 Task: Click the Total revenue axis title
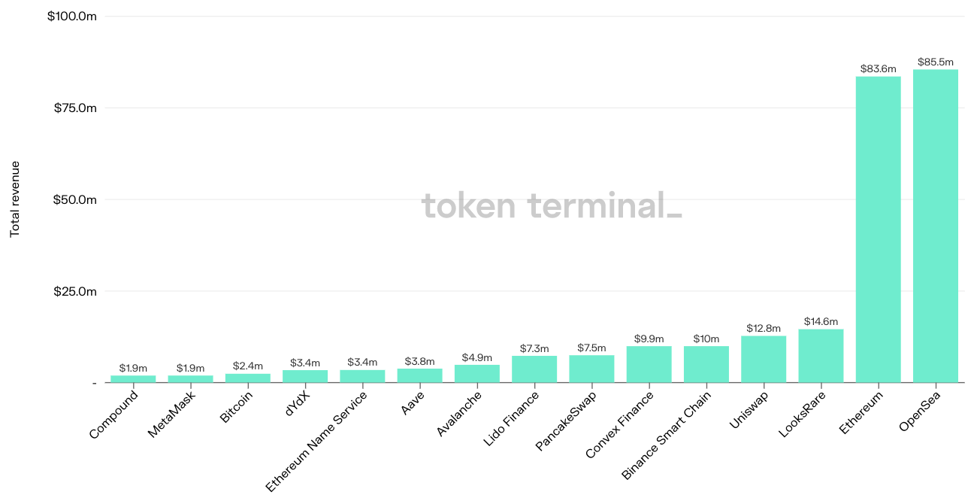[14, 199]
